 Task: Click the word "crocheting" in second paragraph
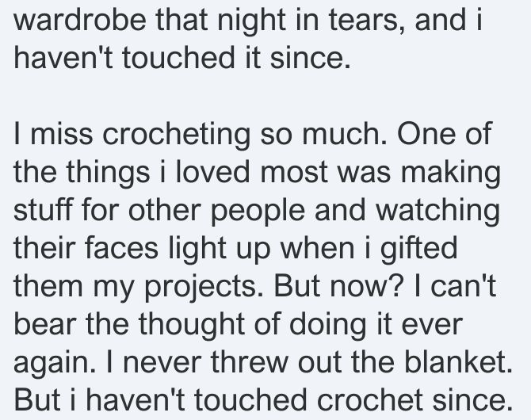click(176, 133)
